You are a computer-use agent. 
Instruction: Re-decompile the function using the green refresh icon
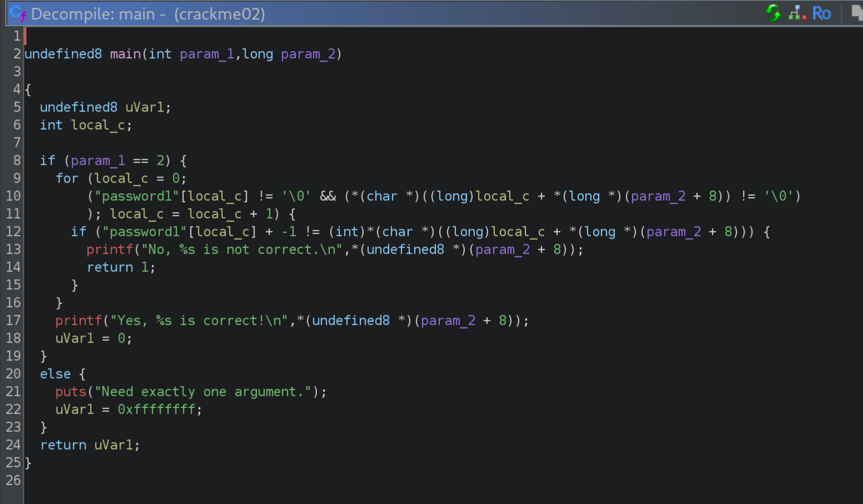click(x=773, y=13)
